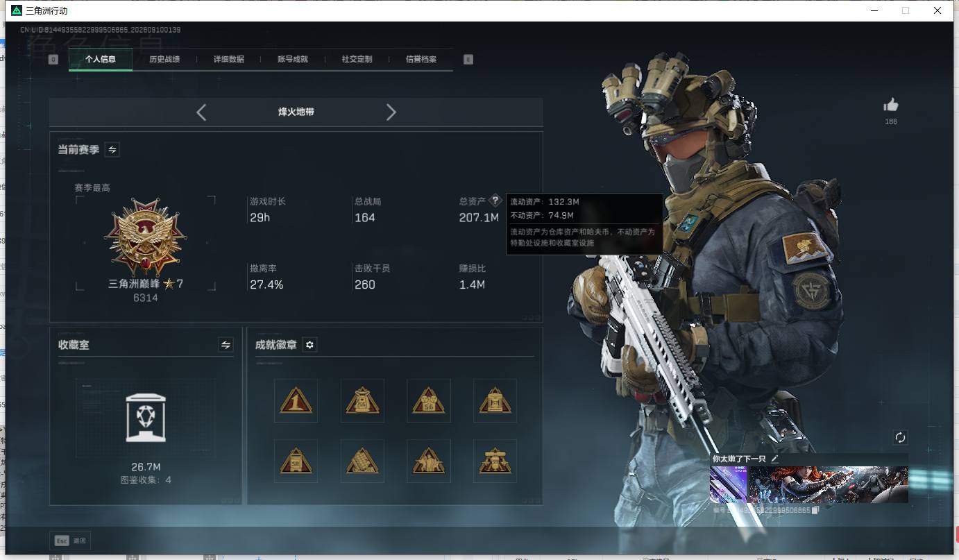Close the 三角洲行动 window
Screen dimensions: 959x560
pyautogui.click(x=937, y=10)
